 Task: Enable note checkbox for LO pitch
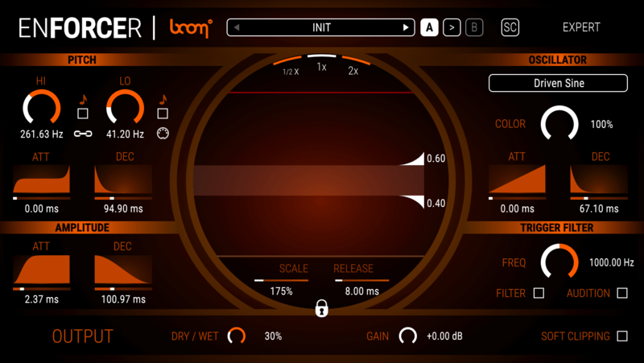[163, 113]
